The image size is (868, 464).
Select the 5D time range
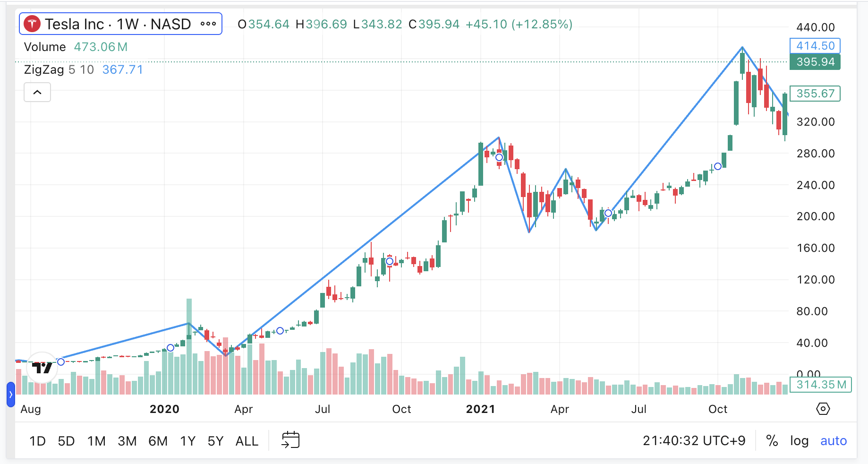click(66, 441)
